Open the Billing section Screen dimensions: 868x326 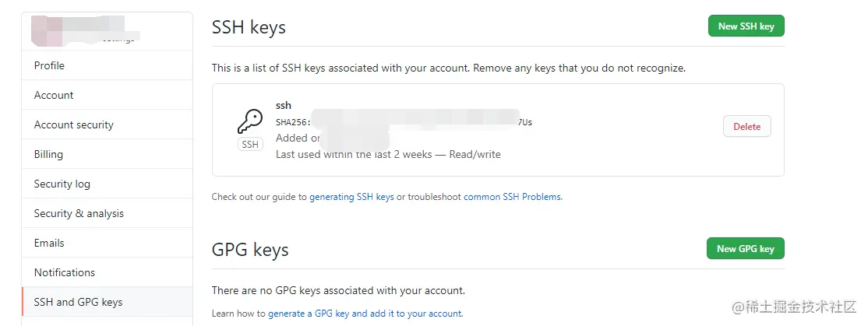(48, 154)
